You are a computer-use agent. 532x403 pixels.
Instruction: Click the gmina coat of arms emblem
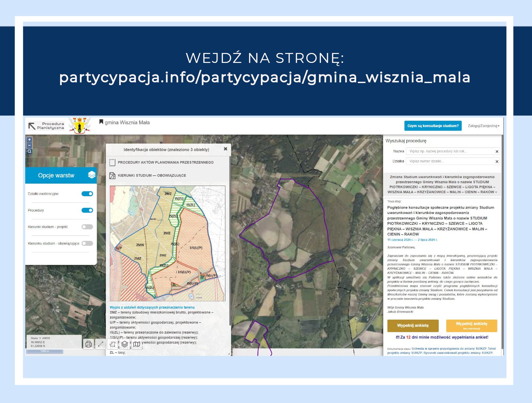coord(80,125)
